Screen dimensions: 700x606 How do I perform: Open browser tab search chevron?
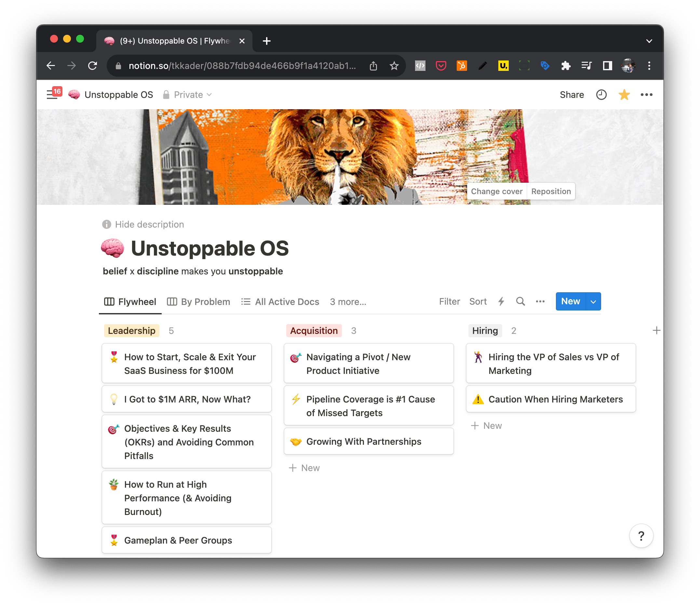point(649,41)
